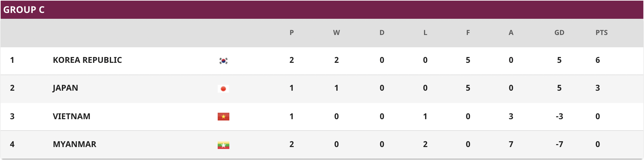Screen dimensions: 644x160
Task: Click the D (draws) column header
Action: pos(382,32)
